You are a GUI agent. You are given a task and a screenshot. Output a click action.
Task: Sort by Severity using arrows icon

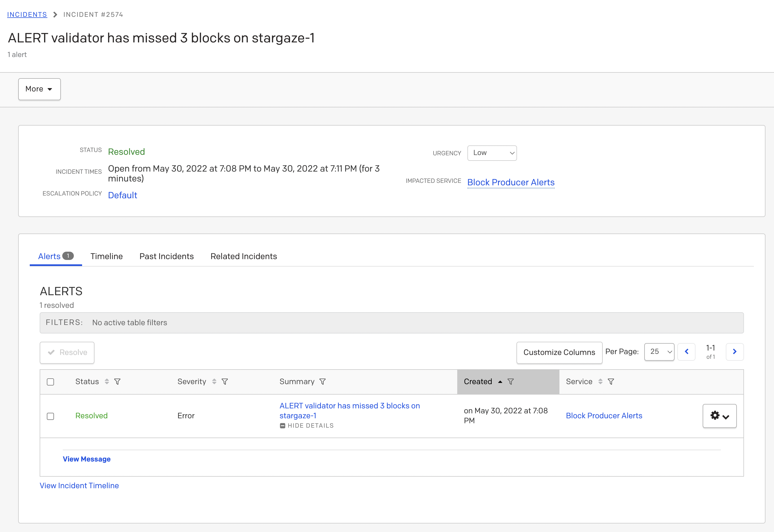point(214,382)
